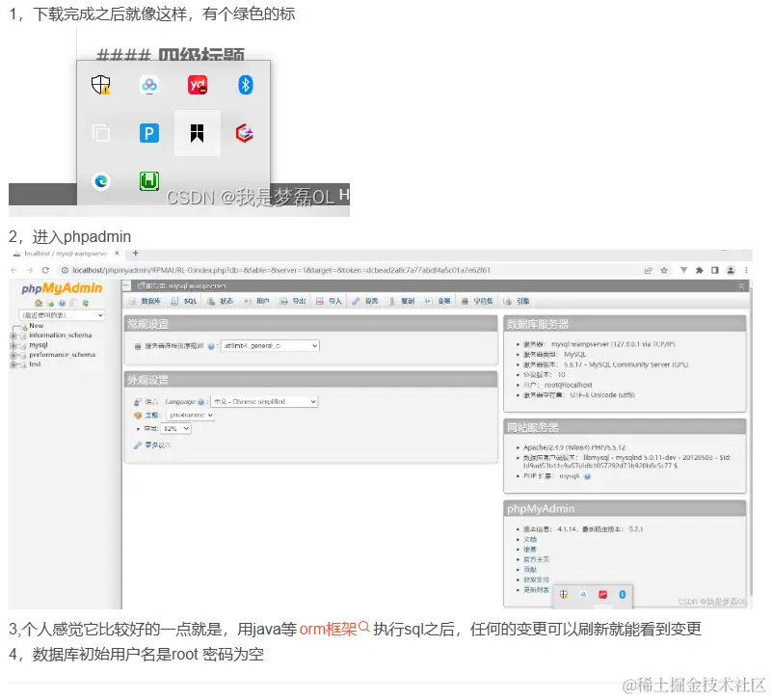Click the red hexagon G tray icon
Image resolution: width=772 pixels, height=700 pixels.
(x=245, y=133)
